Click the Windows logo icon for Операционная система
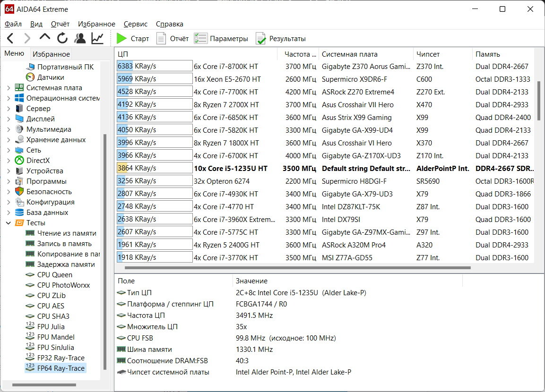 [x=19, y=98]
